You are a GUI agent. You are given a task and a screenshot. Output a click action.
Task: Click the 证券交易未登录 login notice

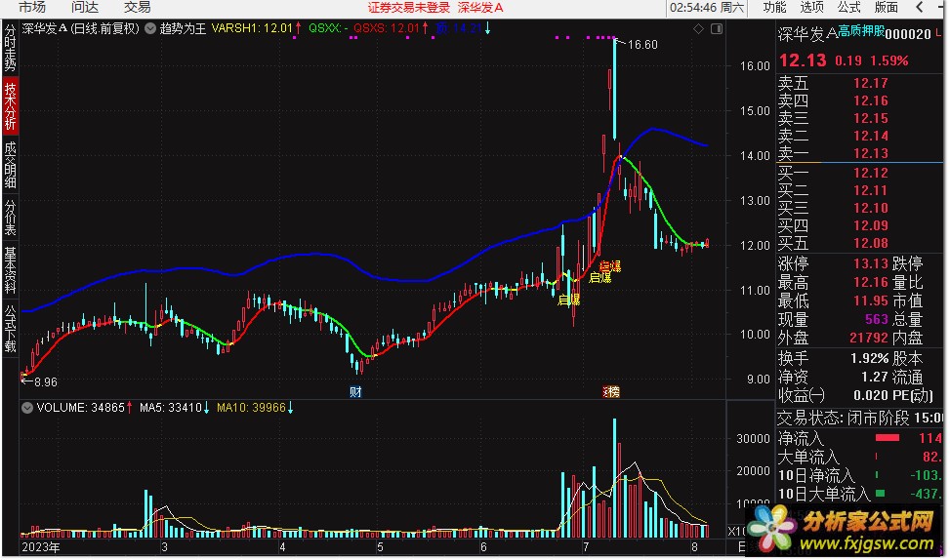[409, 8]
